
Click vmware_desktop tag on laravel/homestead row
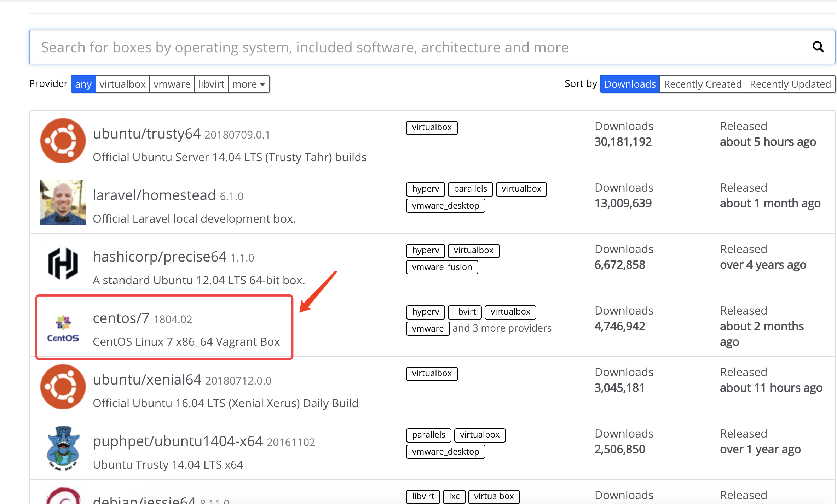click(x=445, y=206)
